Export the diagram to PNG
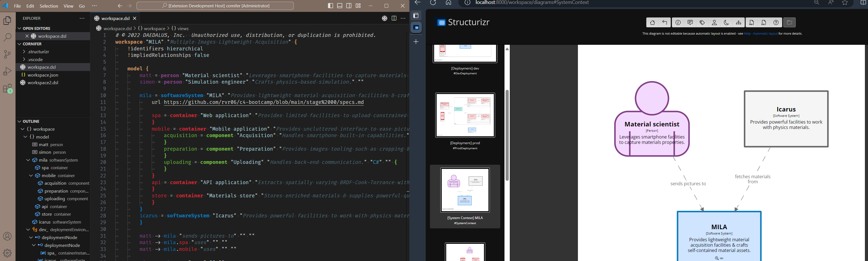 click(752, 23)
